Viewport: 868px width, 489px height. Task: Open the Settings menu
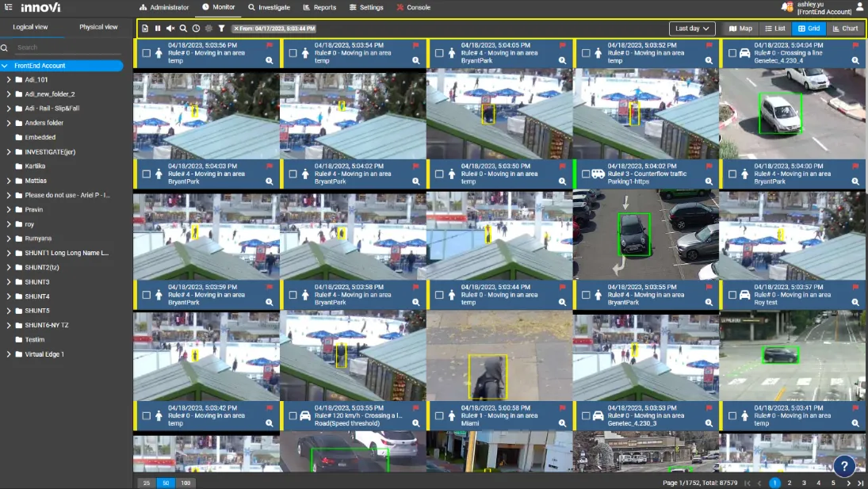[x=366, y=7]
